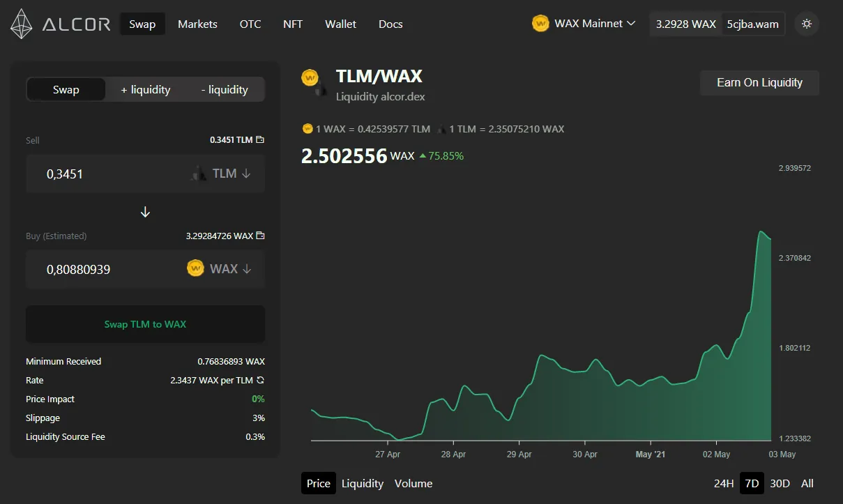The width and height of the screenshot is (843, 504).
Task: Toggle the light/dark theme sun icon
Action: click(807, 24)
